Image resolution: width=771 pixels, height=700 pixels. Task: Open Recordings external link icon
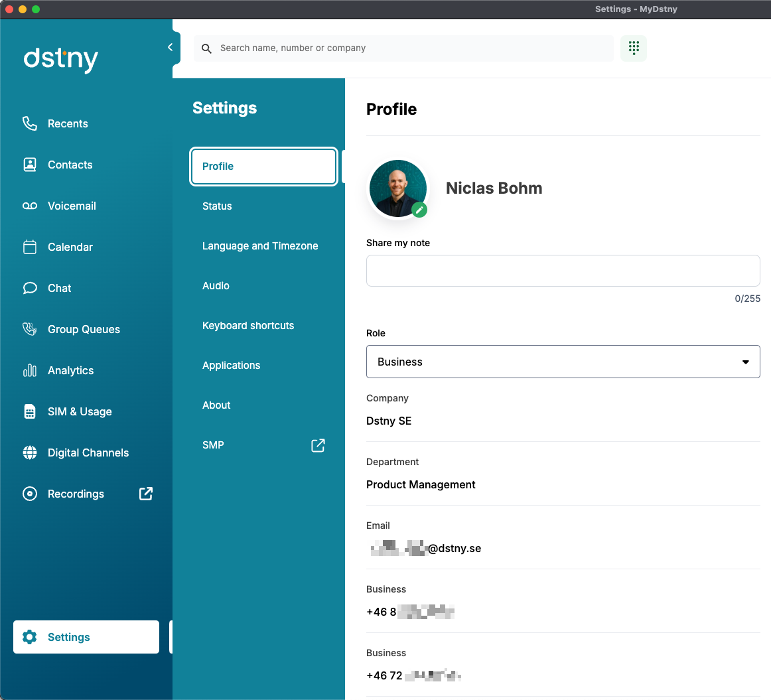pyautogui.click(x=145, y=494)
